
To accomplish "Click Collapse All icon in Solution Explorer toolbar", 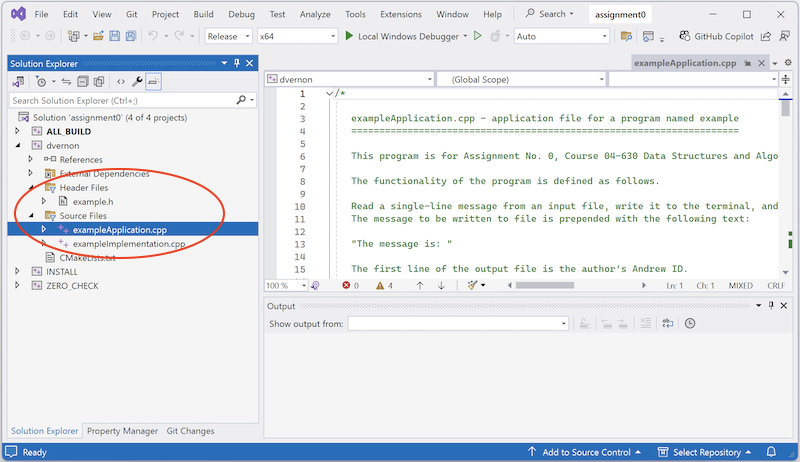I will click(84, 82).
